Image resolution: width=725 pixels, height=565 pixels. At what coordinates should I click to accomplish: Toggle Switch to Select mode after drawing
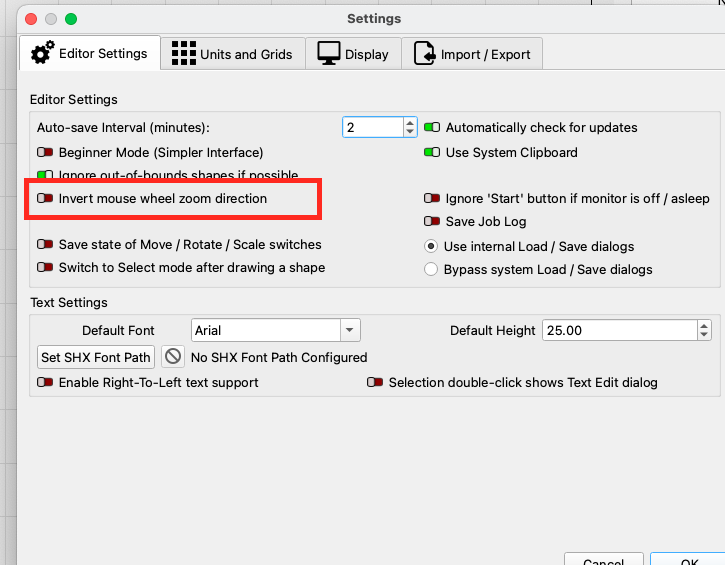click(x=45, y=268)
